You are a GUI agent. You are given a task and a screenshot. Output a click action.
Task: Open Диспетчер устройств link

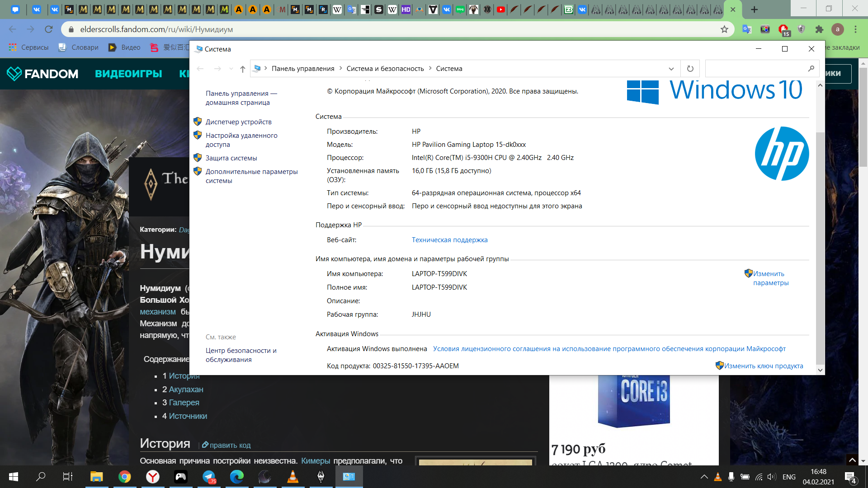[x=238, y=122]
